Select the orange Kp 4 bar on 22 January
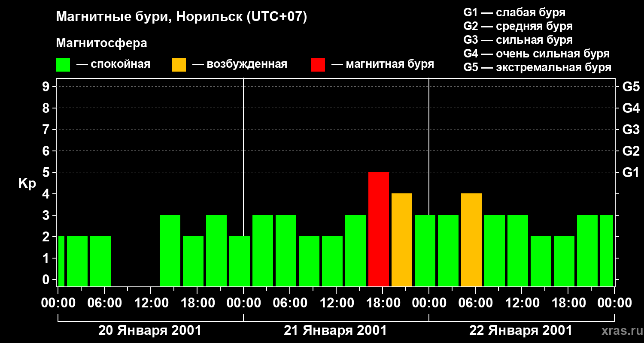 (x=471, y=240)
